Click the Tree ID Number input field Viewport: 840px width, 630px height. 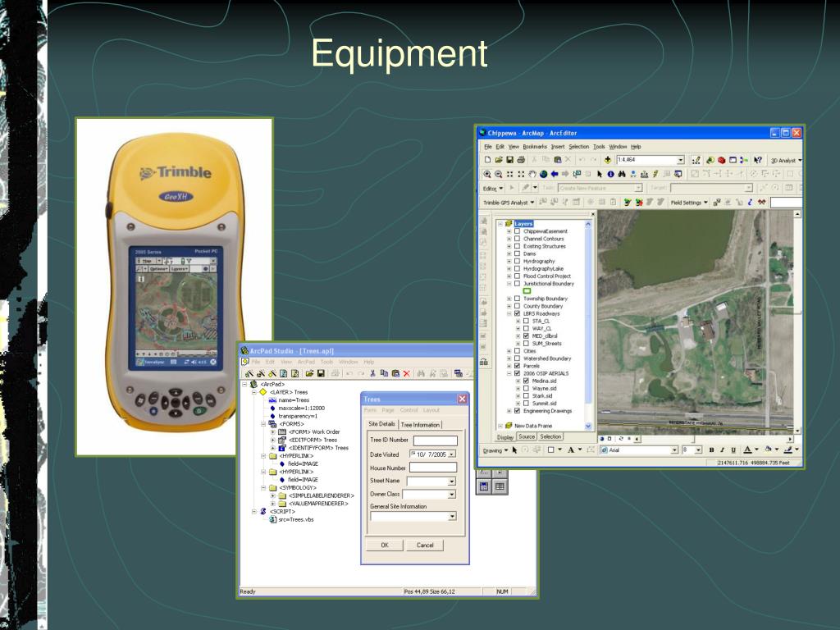click(435, 441)
